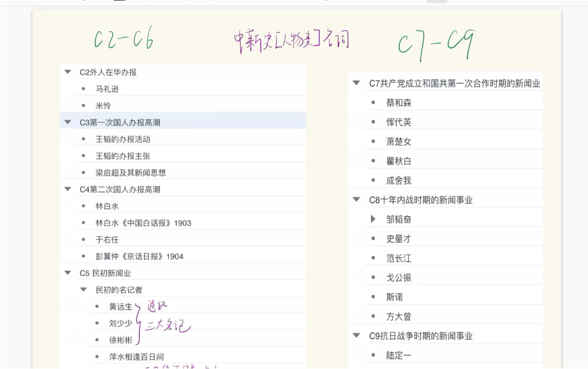Click the 萍水相逢百日间 row

[197, 356]
